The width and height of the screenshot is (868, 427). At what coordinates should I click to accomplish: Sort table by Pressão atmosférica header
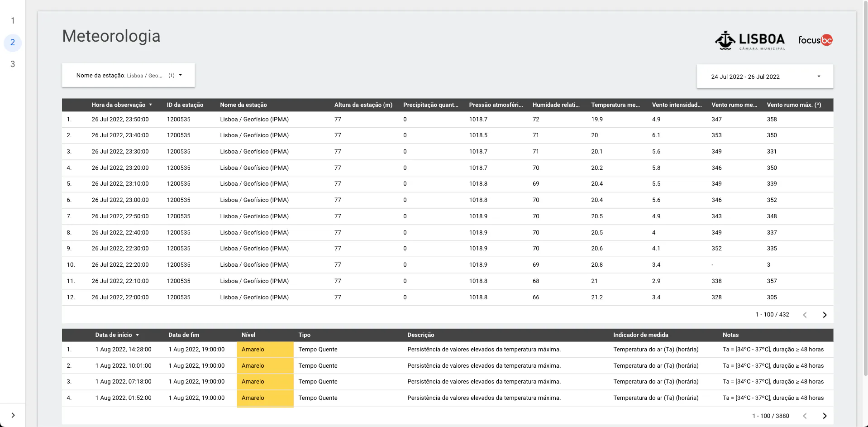tap(496, 105)
